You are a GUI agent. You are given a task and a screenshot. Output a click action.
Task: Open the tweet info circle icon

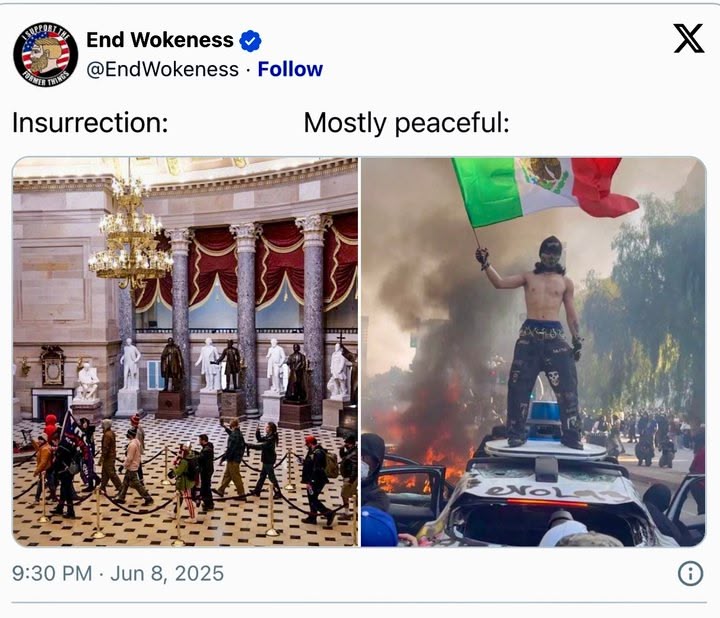point(690,573)
